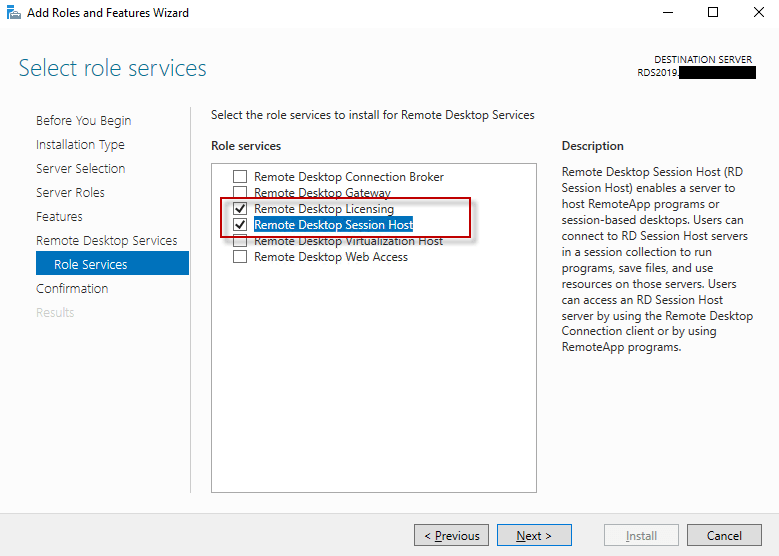Open Remote Desktop Services step
779x556 pixels.
click(x=106, y=240)
